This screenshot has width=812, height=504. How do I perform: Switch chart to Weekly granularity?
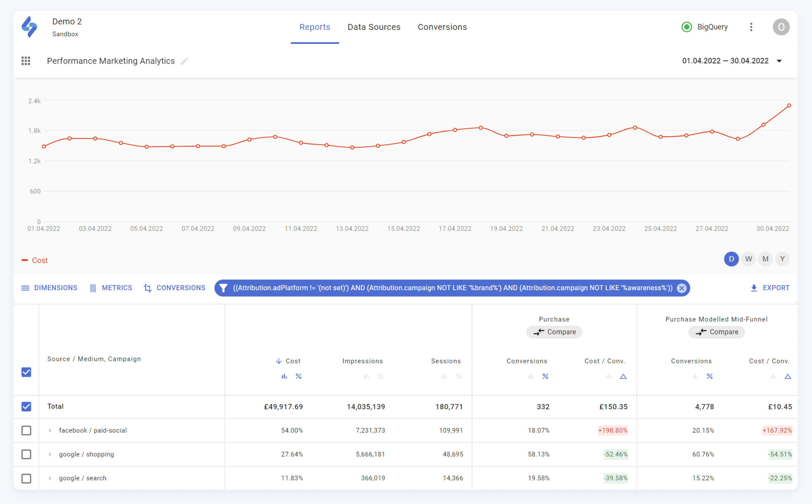pos(748,259)
